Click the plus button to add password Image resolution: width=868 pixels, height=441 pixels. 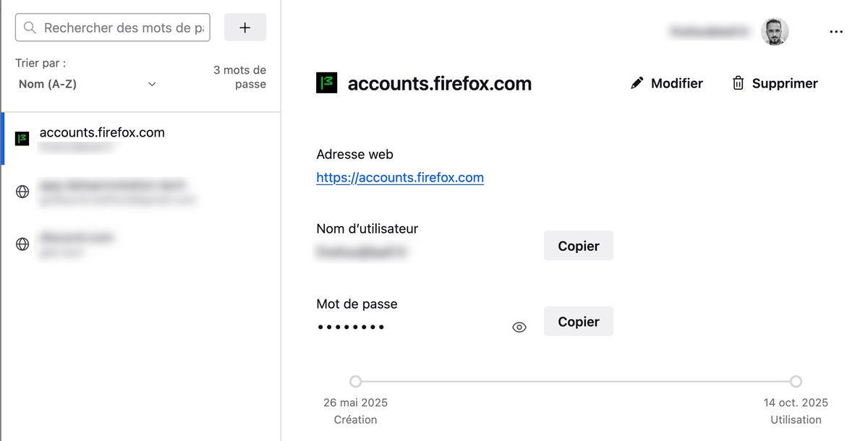click(x=245, y=27)
